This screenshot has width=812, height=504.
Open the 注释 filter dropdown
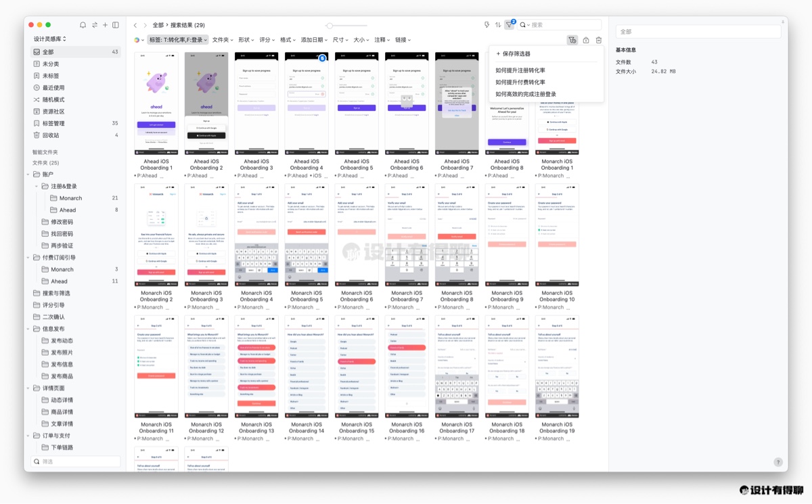point(382,40)
